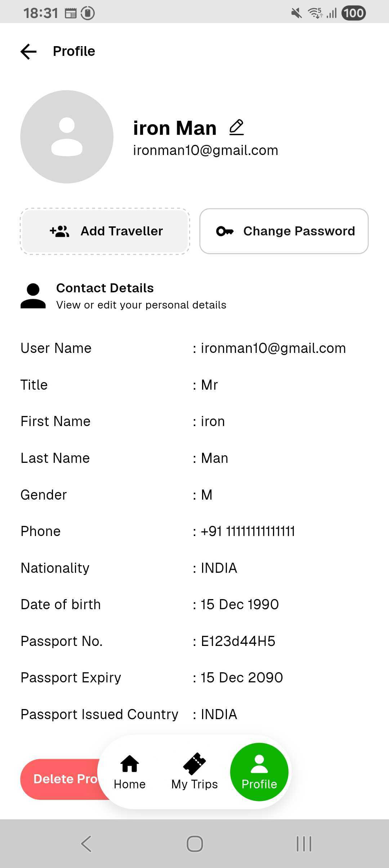Tap the pencil edit icon next to iron Man
Viewport: 389px width, 868px height.
click(x=237, y=128)
